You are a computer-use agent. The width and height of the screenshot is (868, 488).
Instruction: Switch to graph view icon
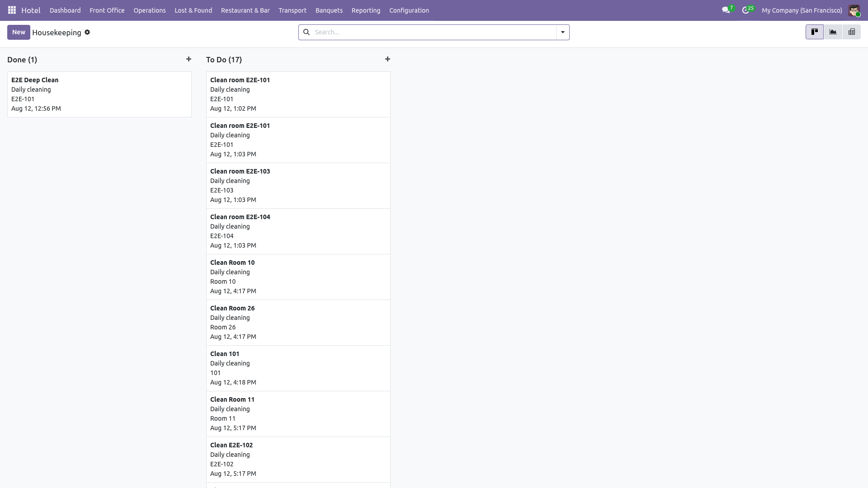coord(833,32)
